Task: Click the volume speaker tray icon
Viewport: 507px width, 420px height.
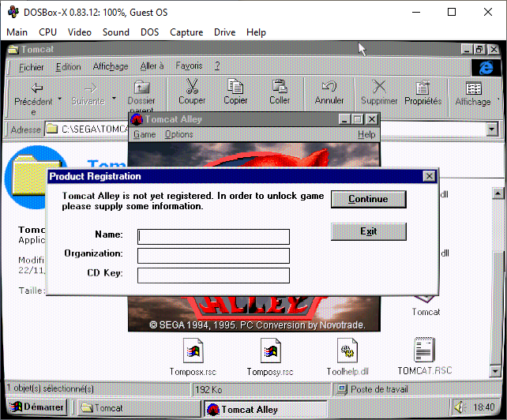Action: tap(459, 407)
